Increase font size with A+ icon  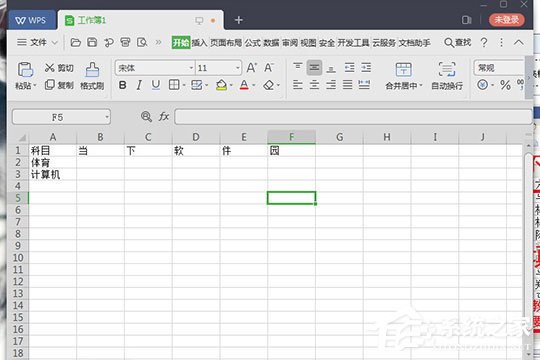251,68
